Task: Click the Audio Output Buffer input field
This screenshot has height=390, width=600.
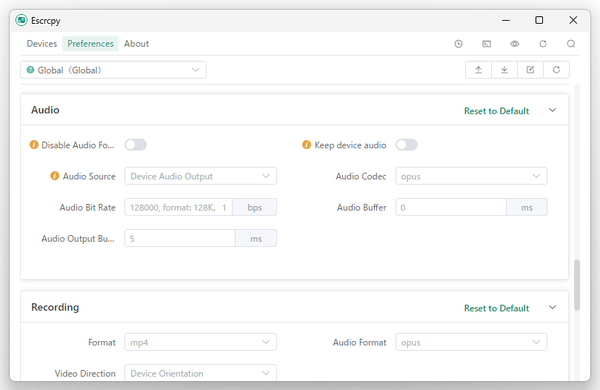Action: [180, 238]
